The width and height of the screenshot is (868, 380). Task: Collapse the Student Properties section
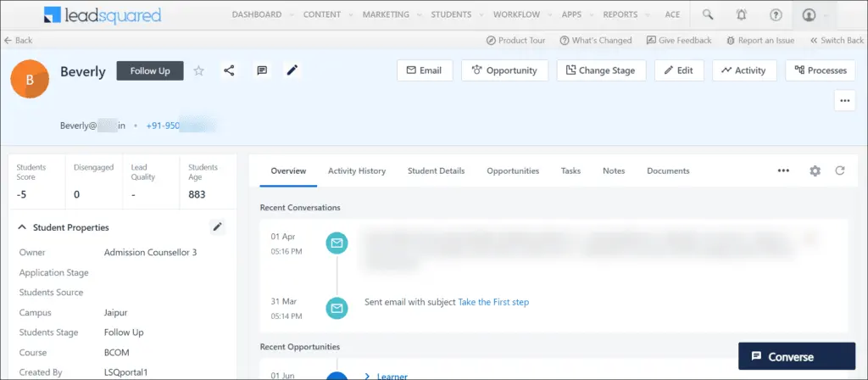[x=22, y=227]
